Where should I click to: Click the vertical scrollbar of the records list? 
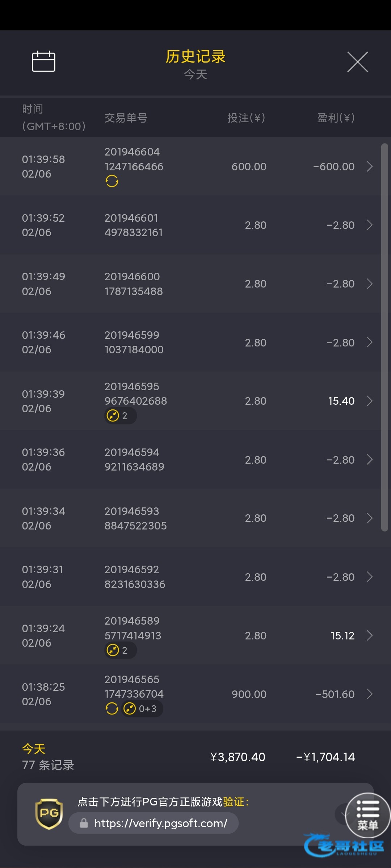pyautogui.click(x=384, y=336)
